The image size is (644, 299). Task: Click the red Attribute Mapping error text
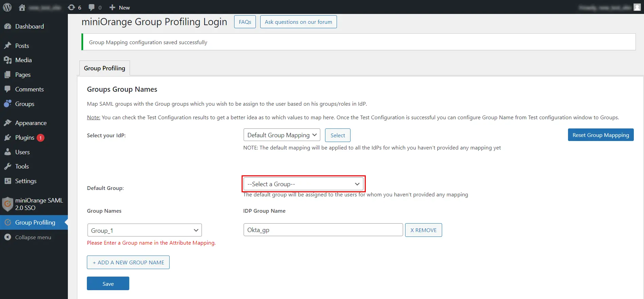tap(151, 243)
